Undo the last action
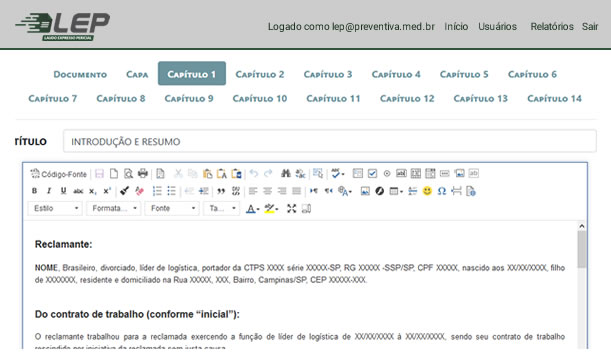 coord(254,173)
